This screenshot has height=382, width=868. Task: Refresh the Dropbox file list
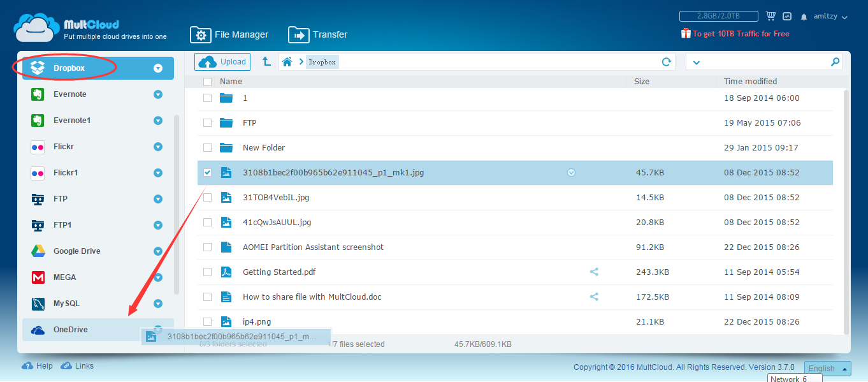tap(667, 62)
